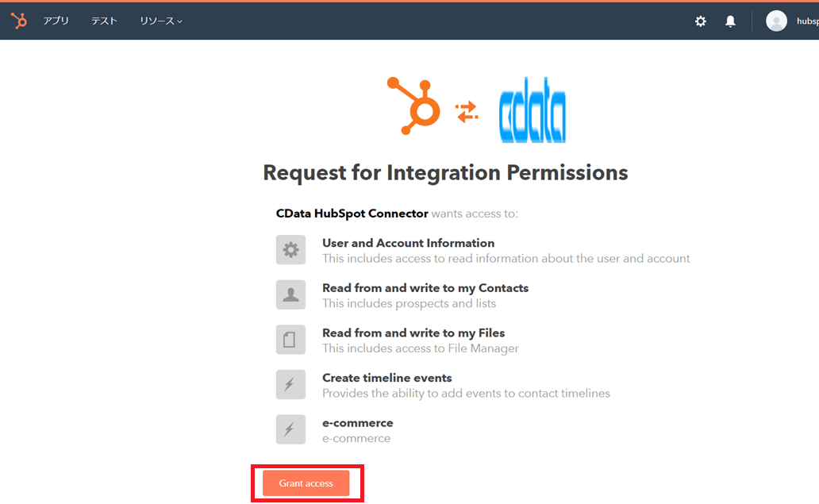
Task: Click the user avatar icon
Action: [776, 21]
